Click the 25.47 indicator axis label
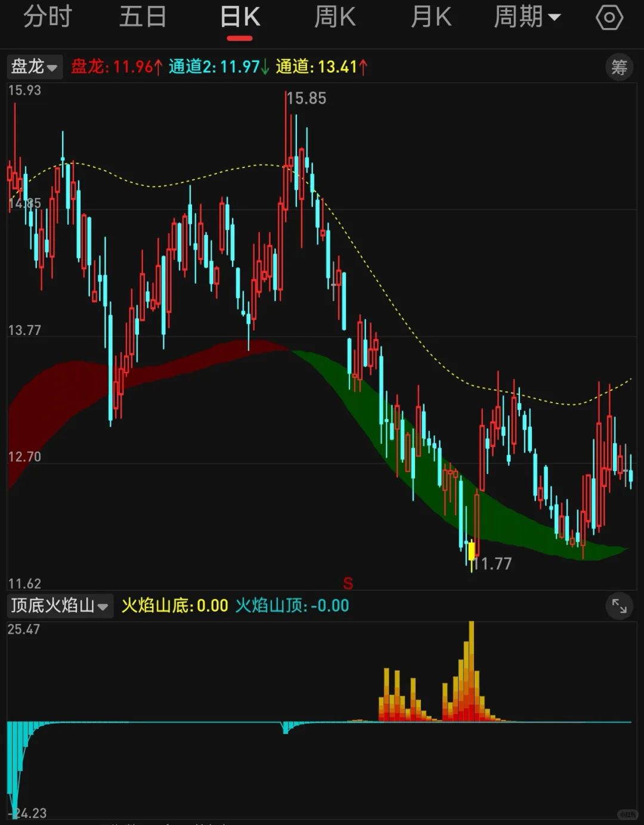The height and width of the screenshot is (825, 644). tap(24, 629)
